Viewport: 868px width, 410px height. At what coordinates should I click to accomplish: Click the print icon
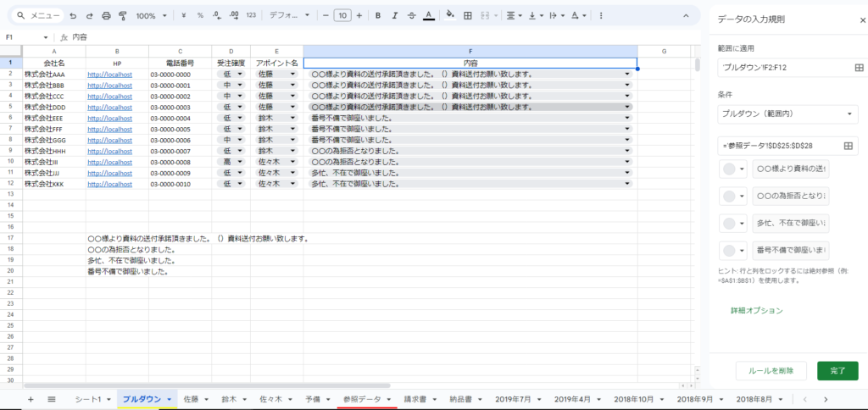[106, 15]
